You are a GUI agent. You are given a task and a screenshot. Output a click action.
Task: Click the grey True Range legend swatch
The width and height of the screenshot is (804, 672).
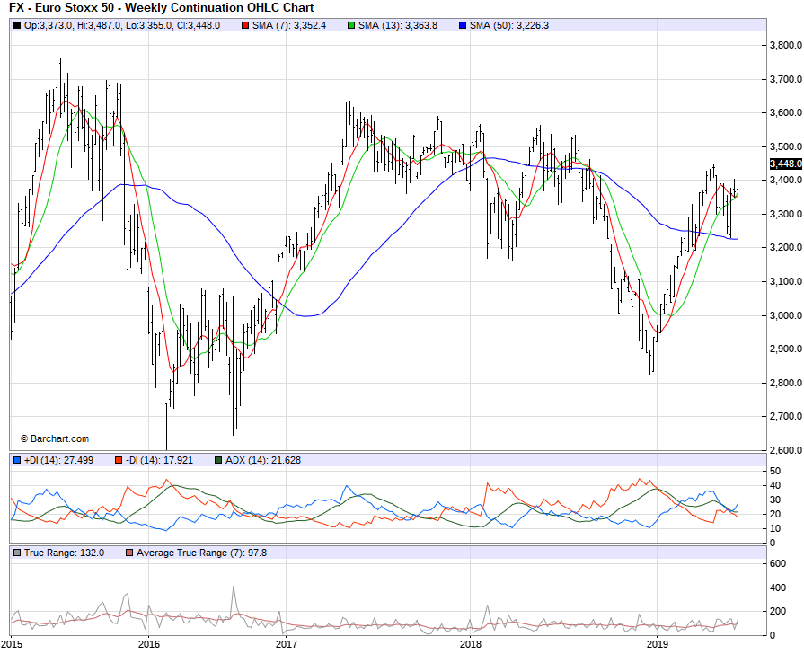click(x=17, y=553)
